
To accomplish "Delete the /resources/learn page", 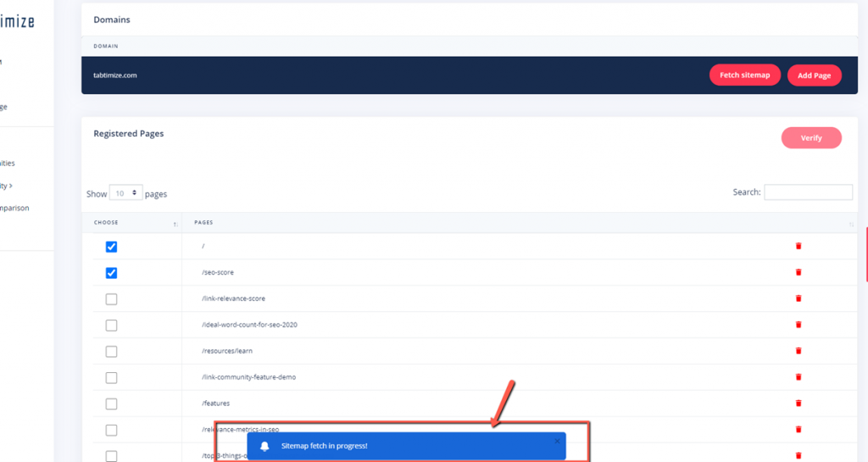I will pyautogui.click(x=798, y=351).
